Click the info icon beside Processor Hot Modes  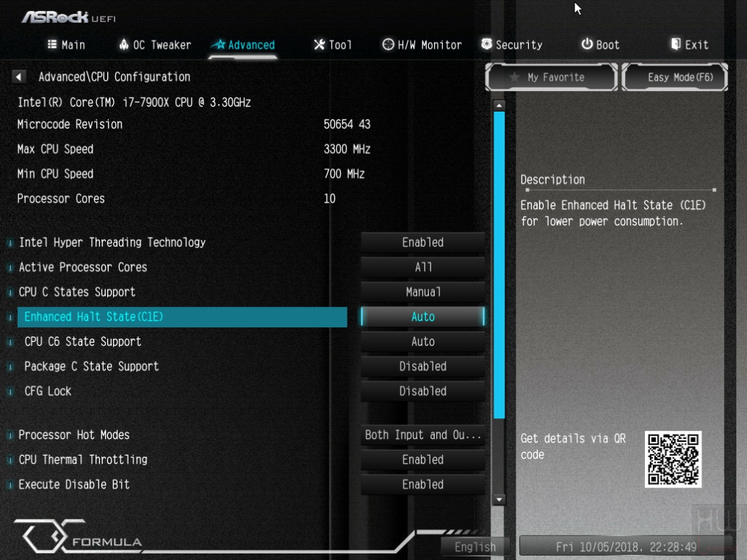coord(10,435)
